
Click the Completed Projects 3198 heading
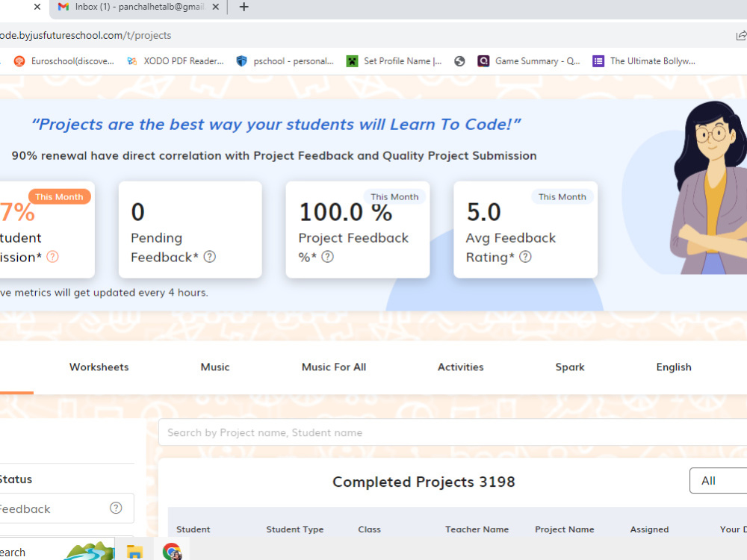[x=424, y=482]
